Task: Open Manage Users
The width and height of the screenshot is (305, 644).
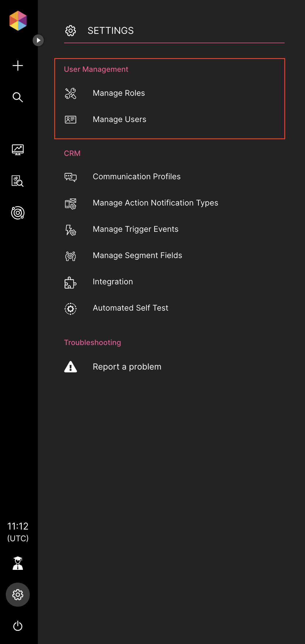Action: (119, 119)
